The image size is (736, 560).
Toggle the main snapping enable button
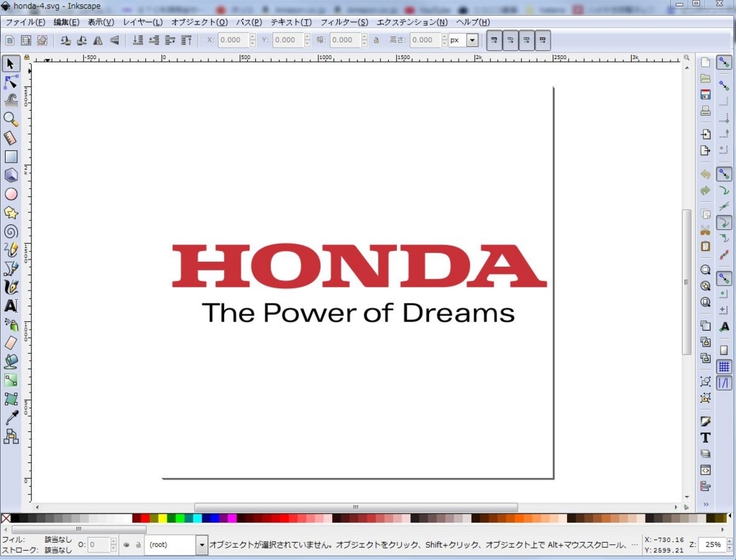point(724,63)
